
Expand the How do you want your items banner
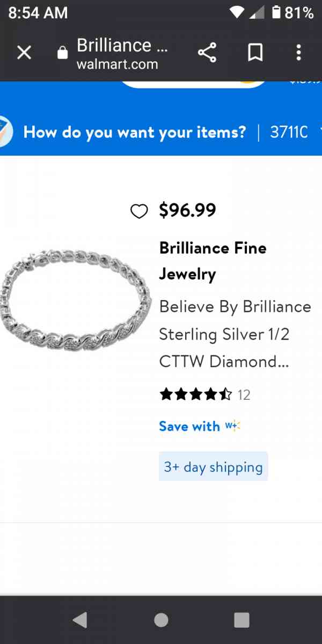pyautogui.click(x=134, y=132)
